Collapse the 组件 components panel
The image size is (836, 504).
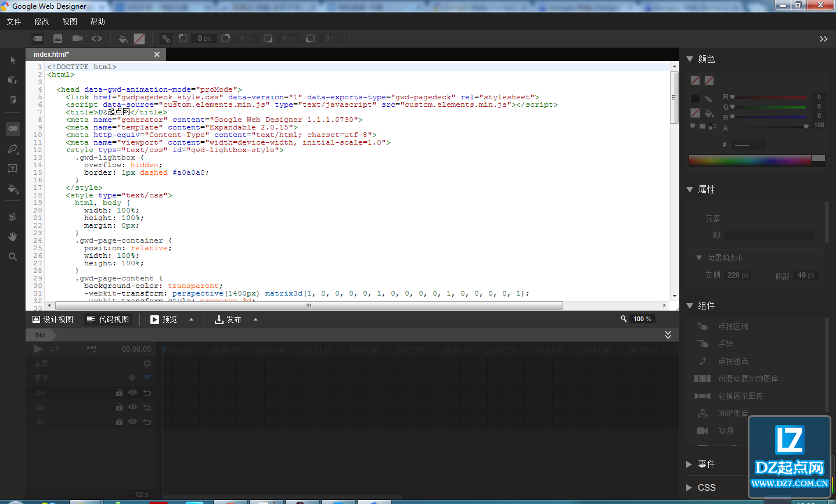pos(690,305)
